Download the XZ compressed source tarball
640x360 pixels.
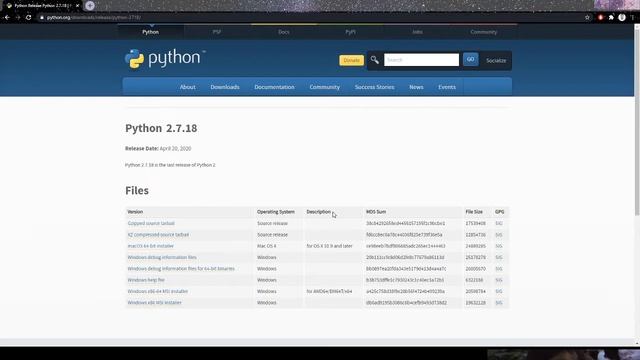tap(158, 235)
